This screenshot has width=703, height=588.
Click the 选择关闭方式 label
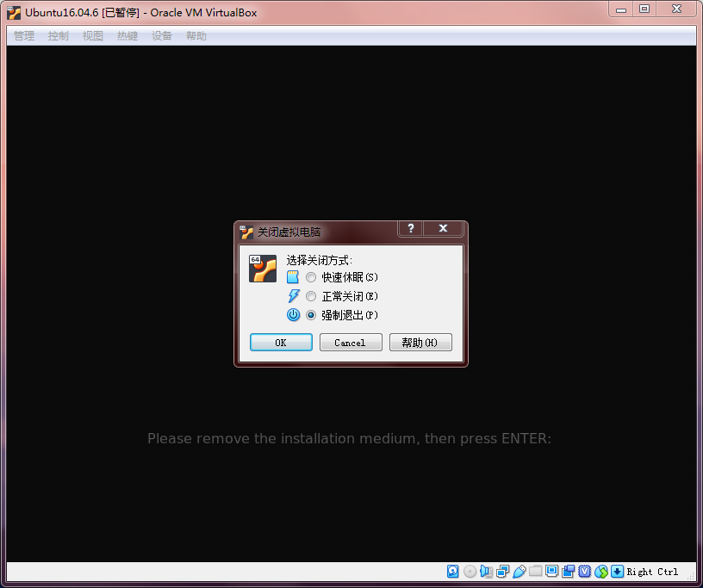click(x=320, y=260)
